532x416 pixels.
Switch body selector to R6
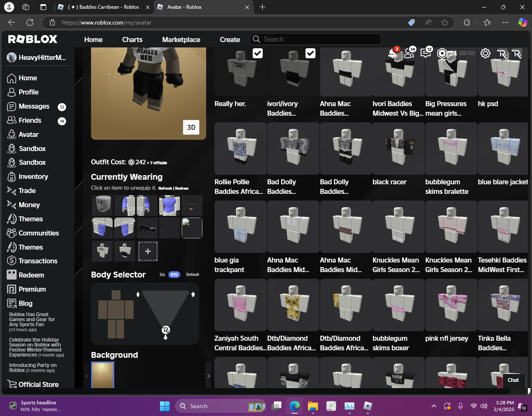[x=162, y=275]
